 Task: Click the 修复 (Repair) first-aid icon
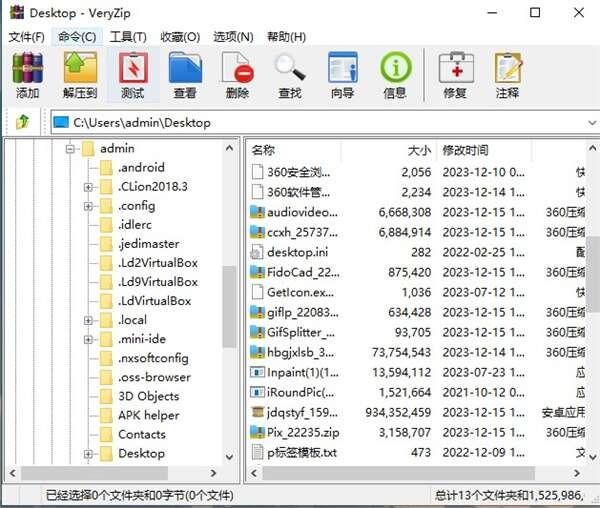[x=455, y=75]
